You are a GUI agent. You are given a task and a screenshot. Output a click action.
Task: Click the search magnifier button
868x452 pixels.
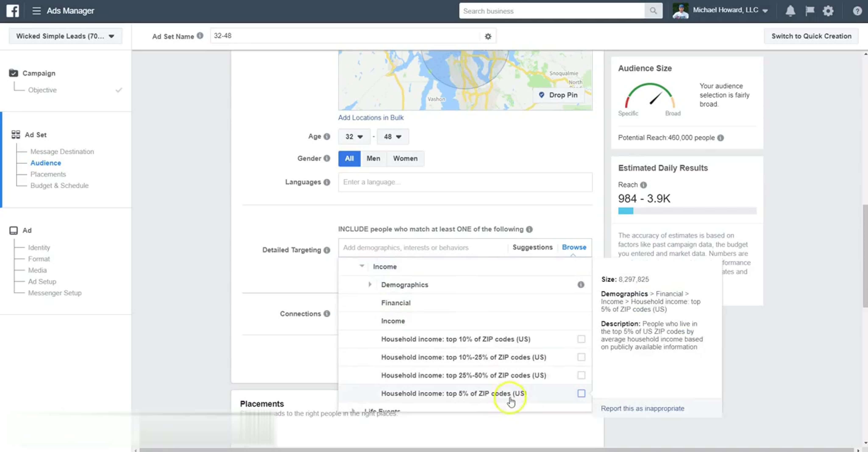653,11
